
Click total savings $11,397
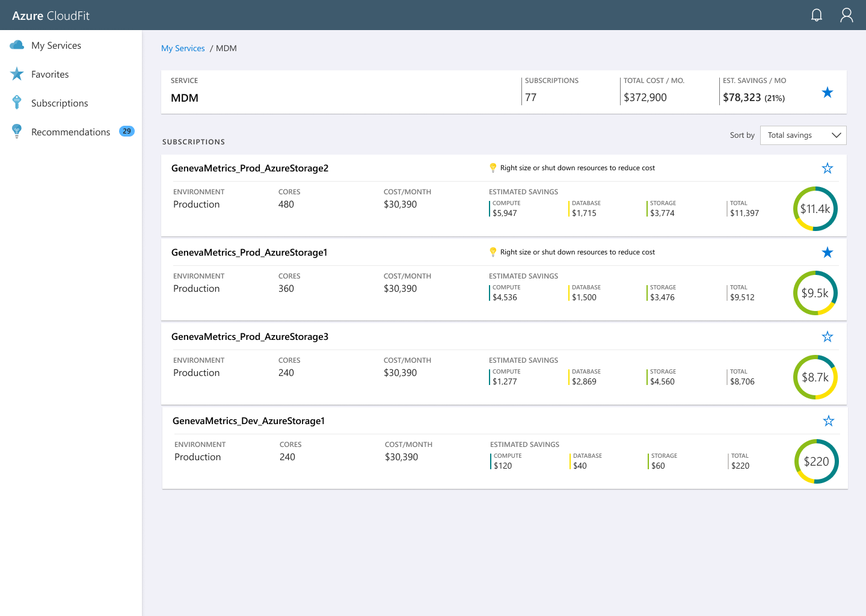coord(745,213)
